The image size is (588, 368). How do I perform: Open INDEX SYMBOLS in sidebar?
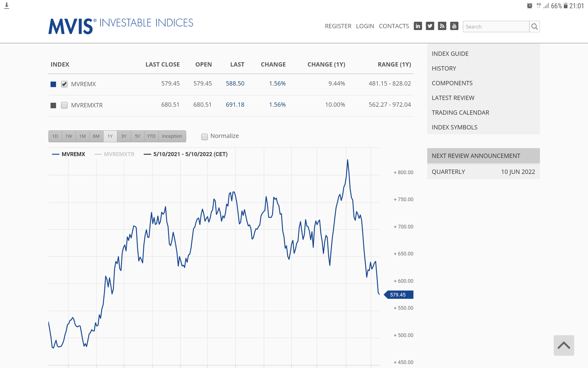(x=455, y=127)
